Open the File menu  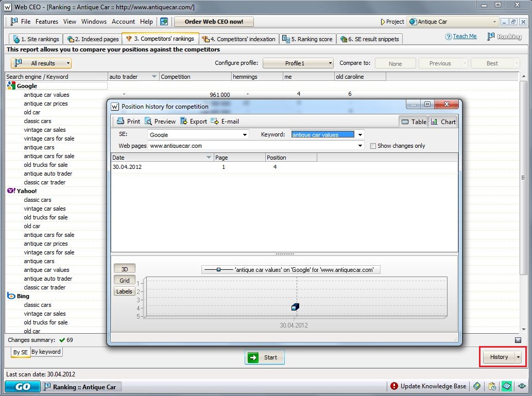pos(26,22)
